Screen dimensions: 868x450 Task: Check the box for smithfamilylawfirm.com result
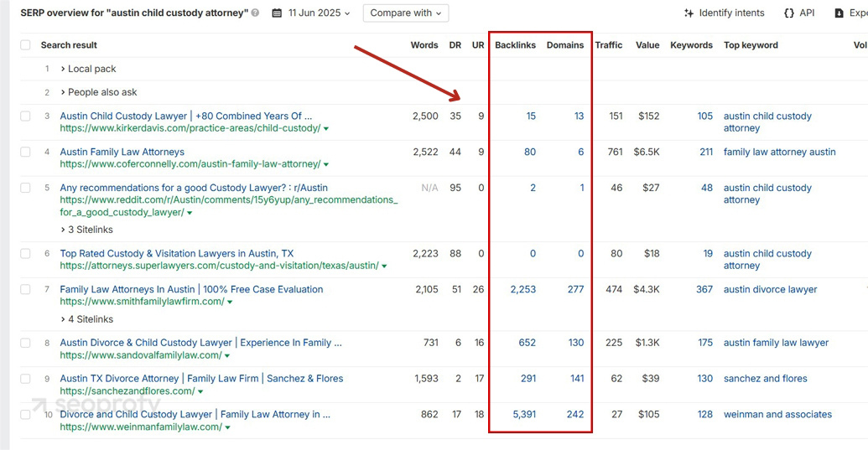tap(25, 289)
